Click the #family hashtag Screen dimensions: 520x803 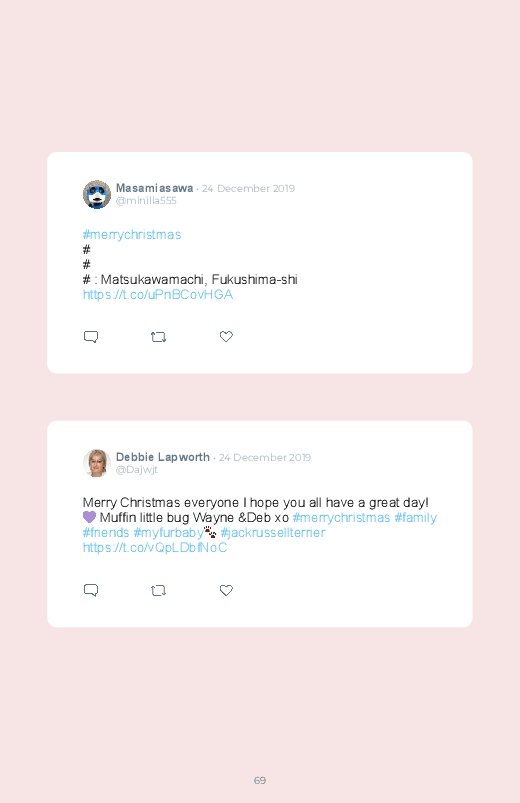click(415, 518)
